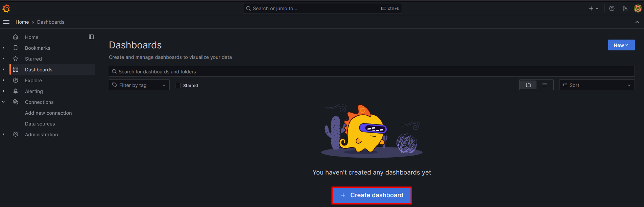Switch to list view icon

coord(545,85)
